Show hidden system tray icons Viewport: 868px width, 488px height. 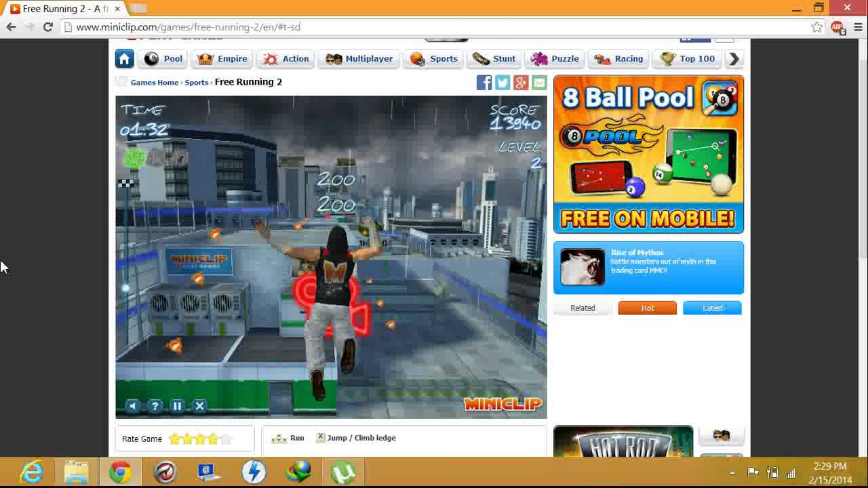click(x=732, y=472)
